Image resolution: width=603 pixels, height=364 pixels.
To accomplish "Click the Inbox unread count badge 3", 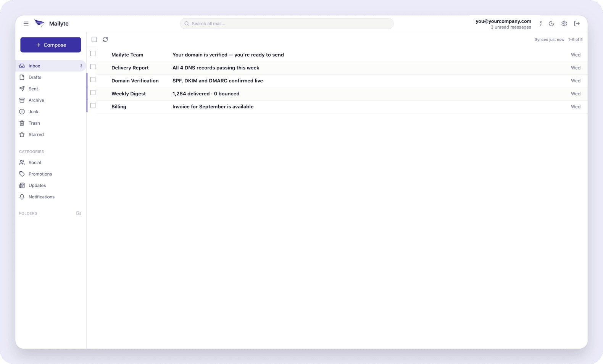I will 81,66.
